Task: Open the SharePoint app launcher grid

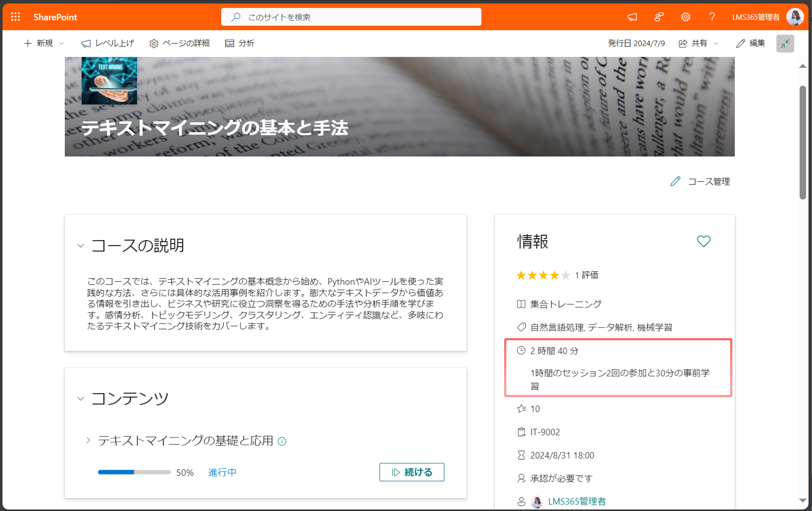Action: 16,17
